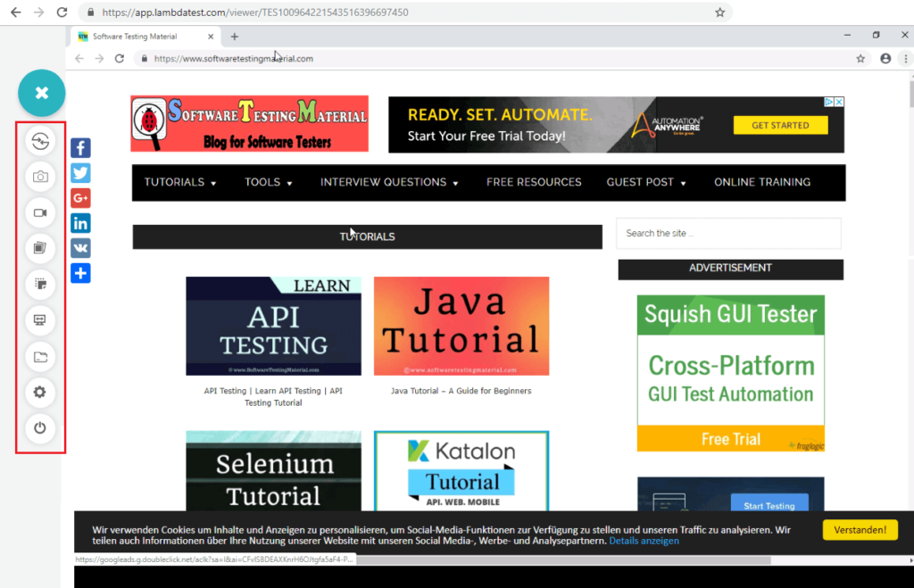Open the FREE RESOURCES menu item
This screenshot has width=914, height=588.
[534, 182]
